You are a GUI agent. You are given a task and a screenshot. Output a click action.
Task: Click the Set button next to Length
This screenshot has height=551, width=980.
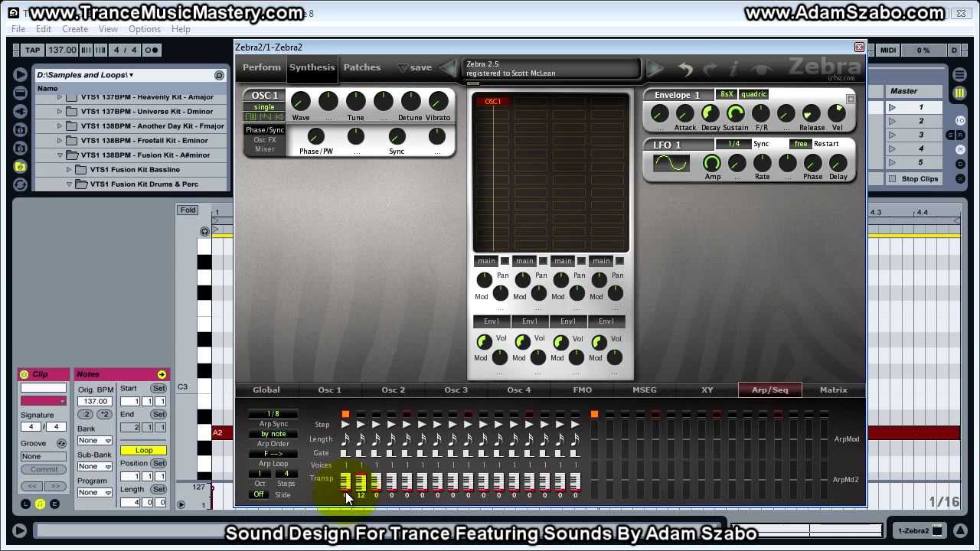(x=158, y=490)
